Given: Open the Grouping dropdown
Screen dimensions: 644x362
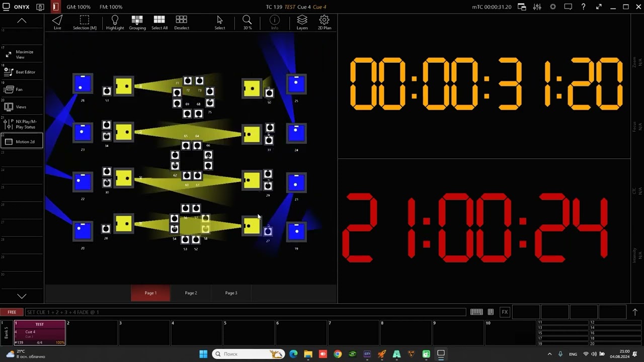Looking at the screenshot, I should point(137,22).
